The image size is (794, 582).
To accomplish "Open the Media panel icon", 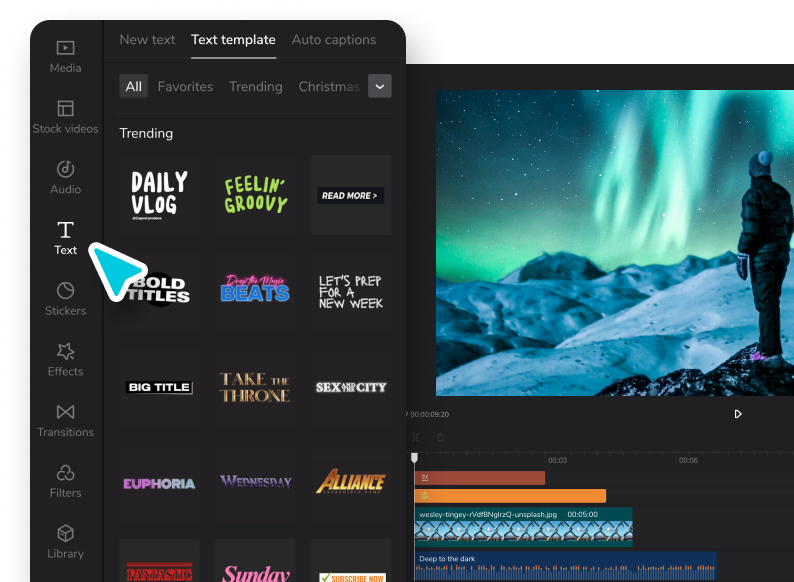I will pyautogui.click(x=65, y=48).
